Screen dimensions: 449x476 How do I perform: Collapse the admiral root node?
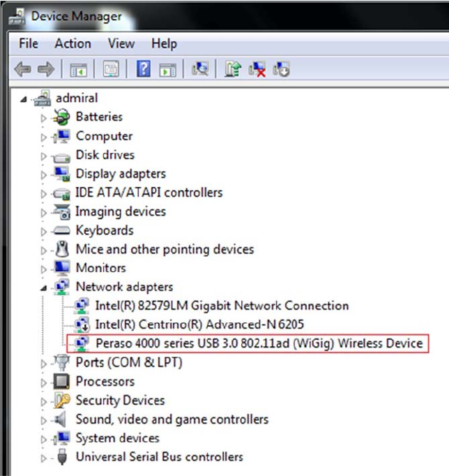click(x=24, y=99)
